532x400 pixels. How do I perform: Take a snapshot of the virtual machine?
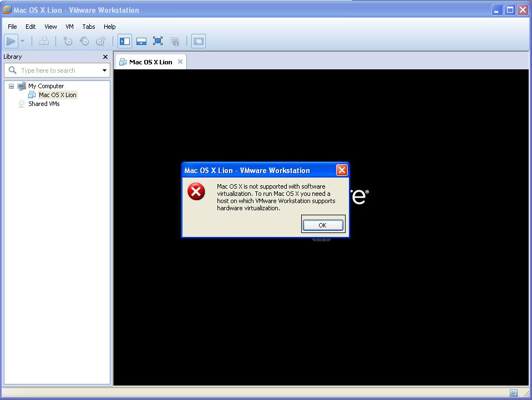(68, 42)
